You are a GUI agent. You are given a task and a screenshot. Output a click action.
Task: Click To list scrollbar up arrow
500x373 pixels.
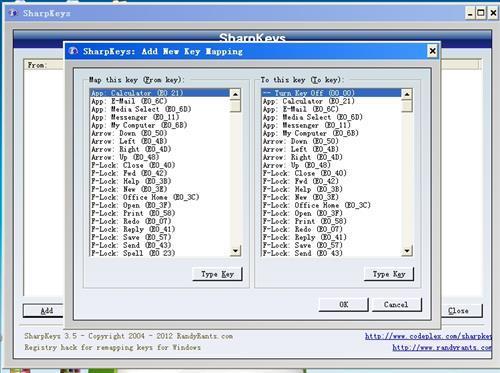pos(407,94)
